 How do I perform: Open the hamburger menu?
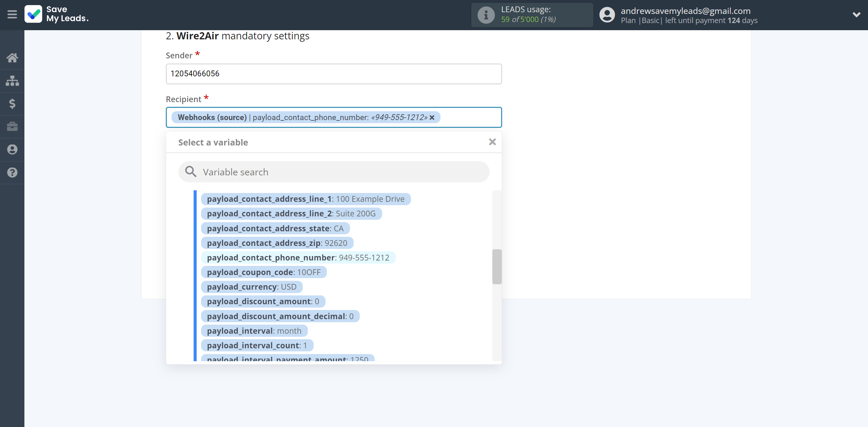tap(12, 15)
